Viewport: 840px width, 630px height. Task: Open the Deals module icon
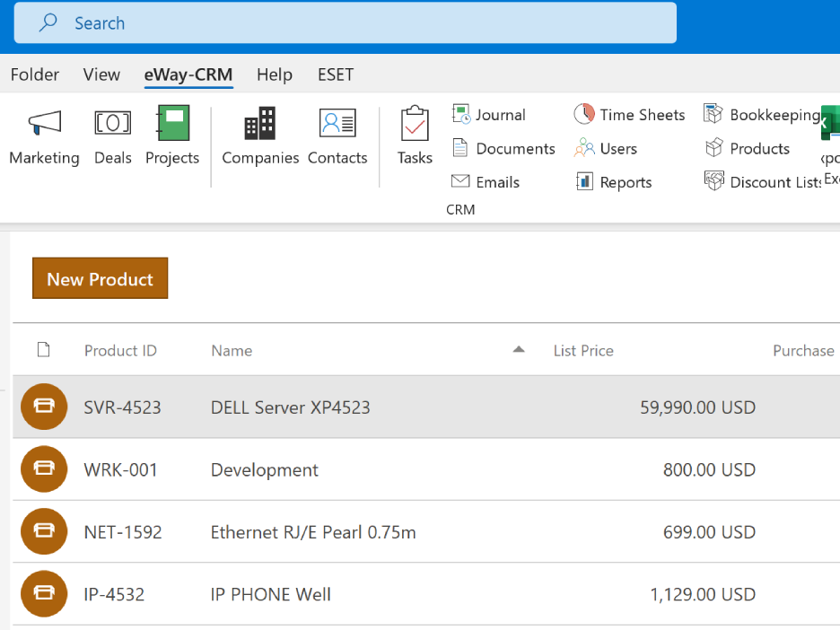click(112, 123)
